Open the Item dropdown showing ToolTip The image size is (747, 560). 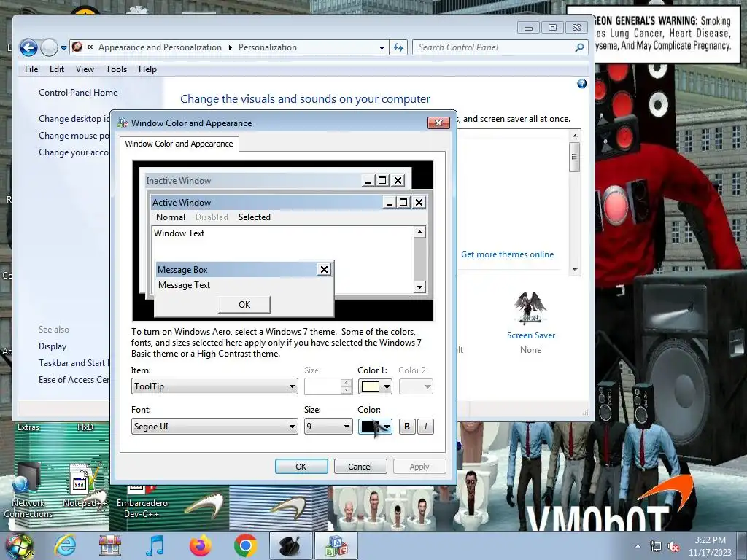point(214,386)
